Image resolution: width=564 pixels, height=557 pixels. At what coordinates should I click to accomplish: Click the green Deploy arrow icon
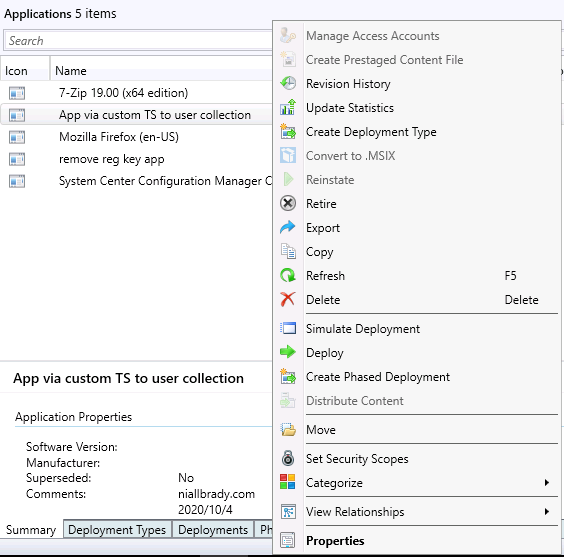tap(288, 352)
